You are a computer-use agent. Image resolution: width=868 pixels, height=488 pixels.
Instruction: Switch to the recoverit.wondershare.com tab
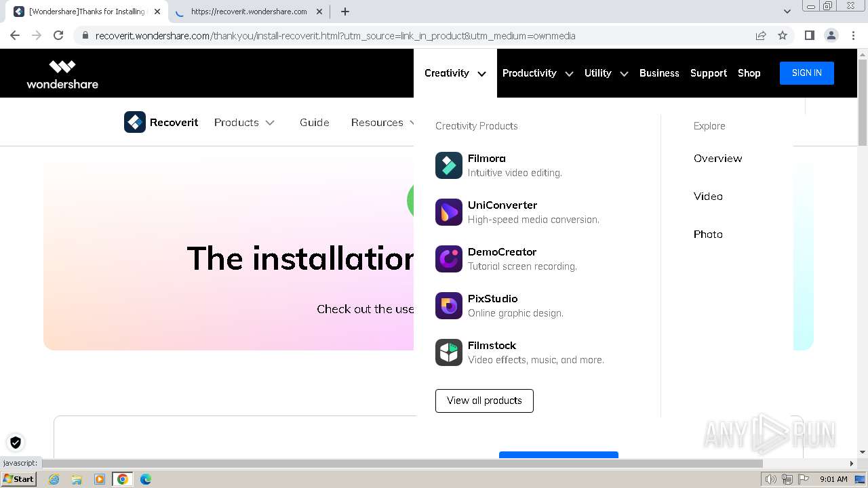249,12
